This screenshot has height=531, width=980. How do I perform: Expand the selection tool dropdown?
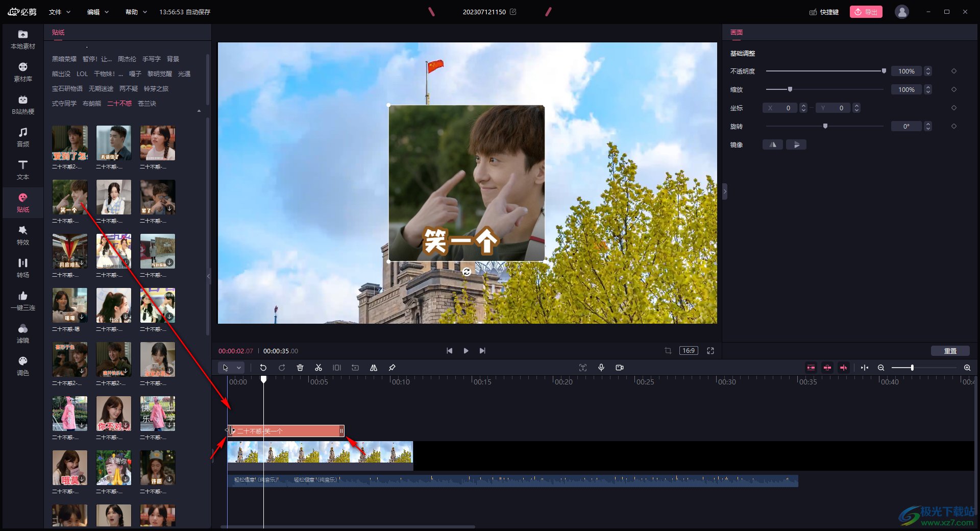239,368
